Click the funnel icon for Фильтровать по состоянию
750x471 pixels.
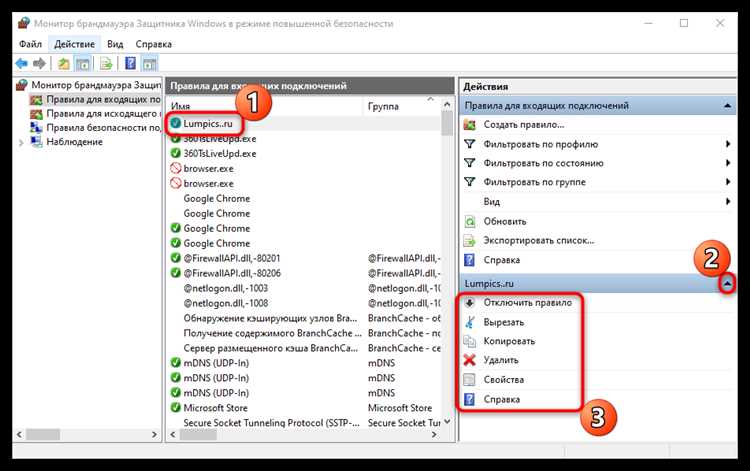pos(470,163)
